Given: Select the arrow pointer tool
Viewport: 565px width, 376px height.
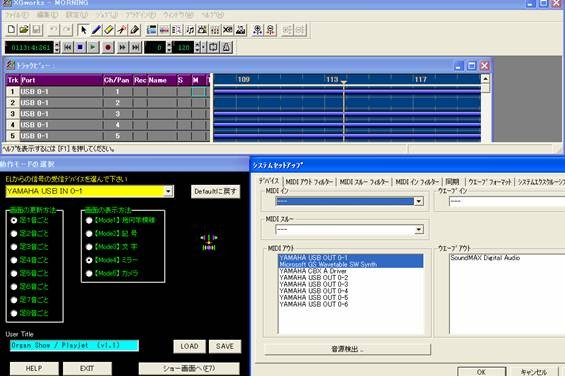Looking at the screenshot, I should pyautogui.click(x=83, y=30).
